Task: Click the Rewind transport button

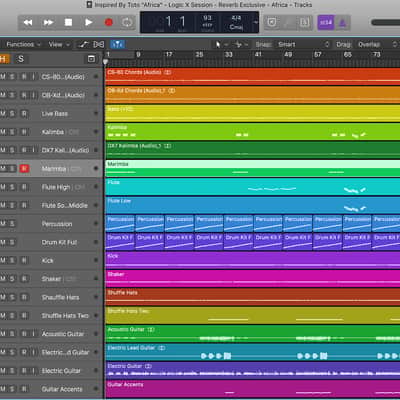Action: [x=28, y=23]
